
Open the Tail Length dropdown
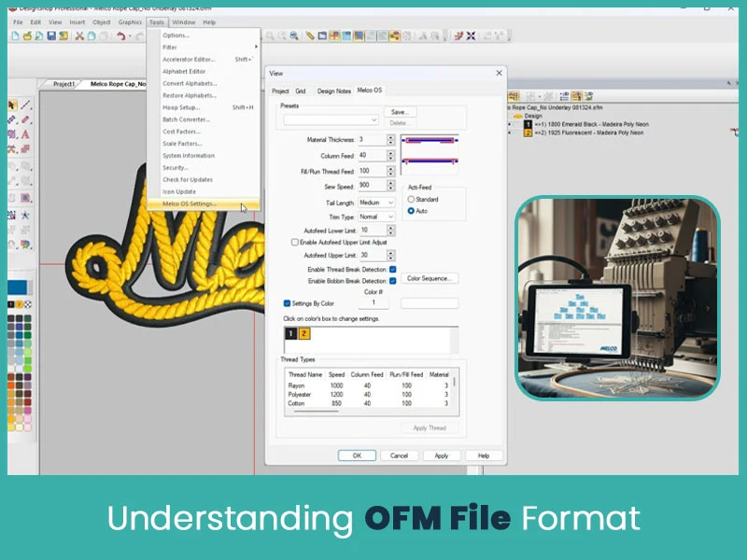pos(389,203)
